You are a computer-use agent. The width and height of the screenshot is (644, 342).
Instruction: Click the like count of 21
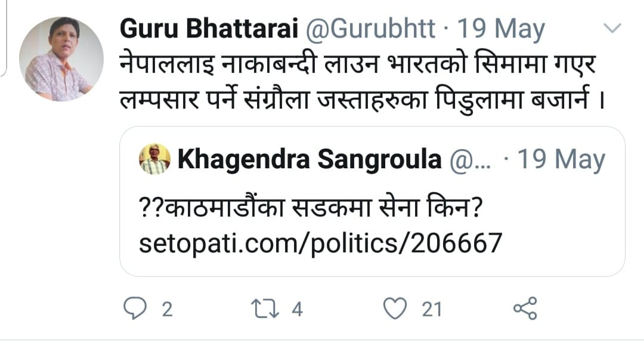pyautogui.click(x=432, y=309)
